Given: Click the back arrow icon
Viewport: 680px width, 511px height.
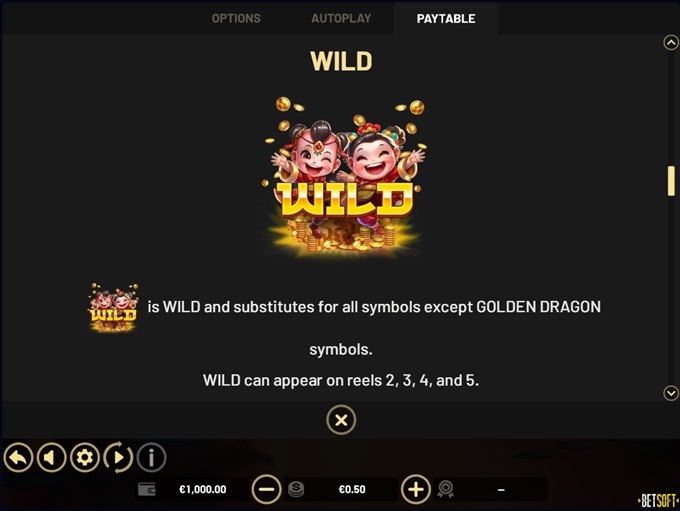Looking at the screenshot, I should [x=18, y=457].
